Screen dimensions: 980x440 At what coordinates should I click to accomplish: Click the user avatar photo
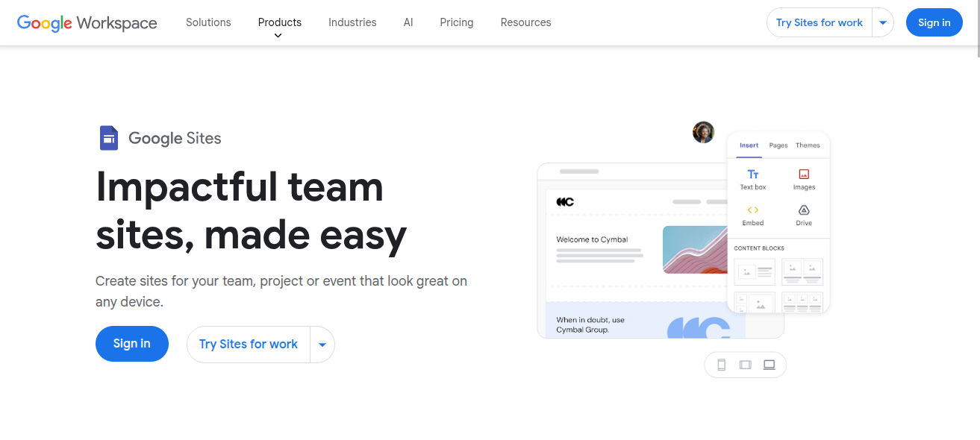coord(703,133)
